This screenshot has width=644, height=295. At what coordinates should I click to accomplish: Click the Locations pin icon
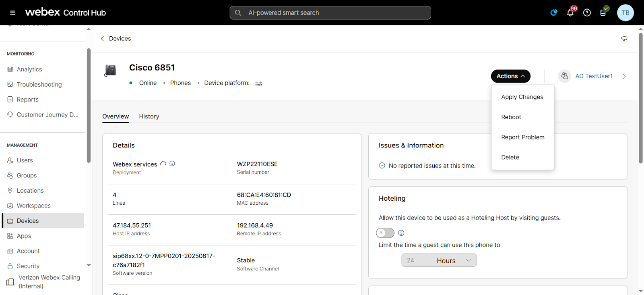click(10, 191)
